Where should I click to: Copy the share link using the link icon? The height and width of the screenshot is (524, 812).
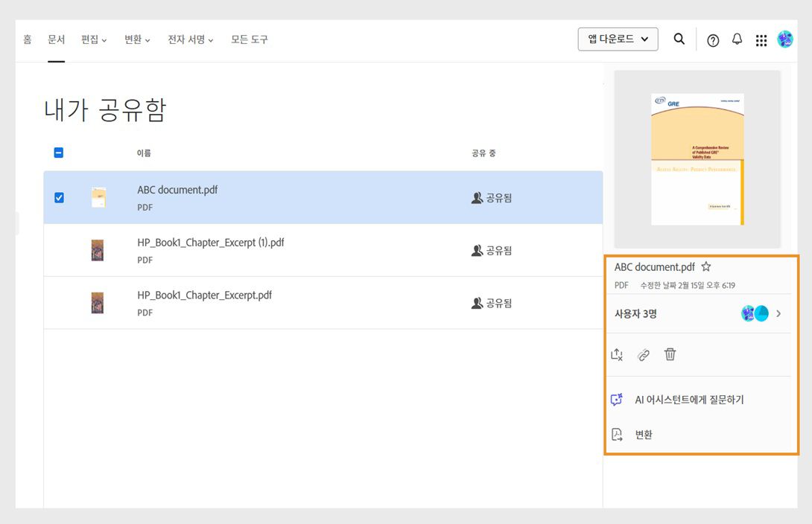(x=644, y=354)
